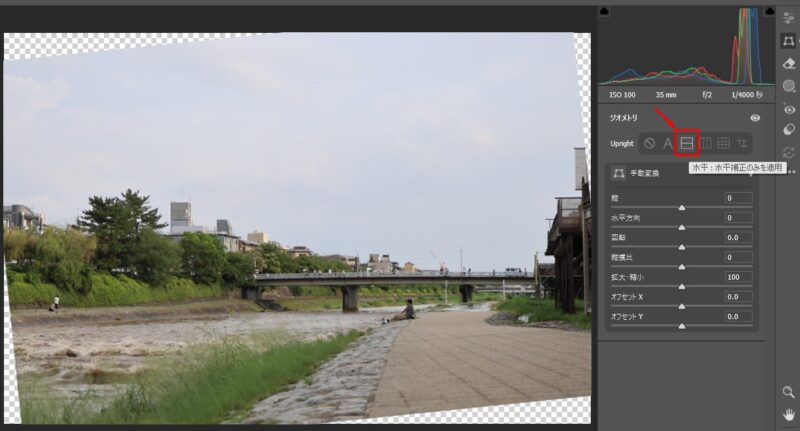Apply Upright Full grid correction
The image size is (800, 431).
[x=724, y=143]
